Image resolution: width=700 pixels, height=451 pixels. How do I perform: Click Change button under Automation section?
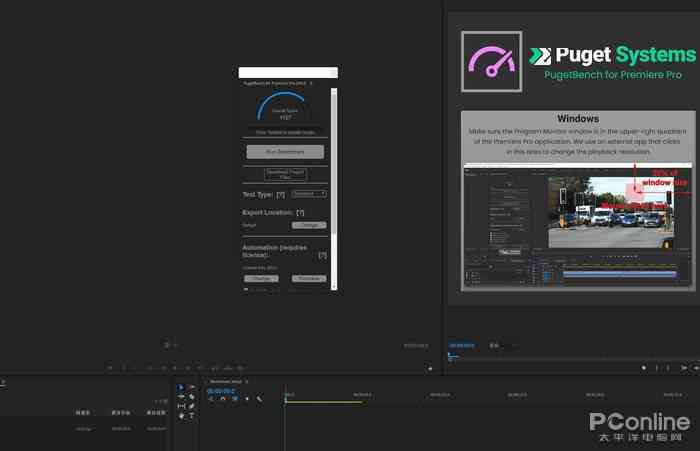coord(261,278)
